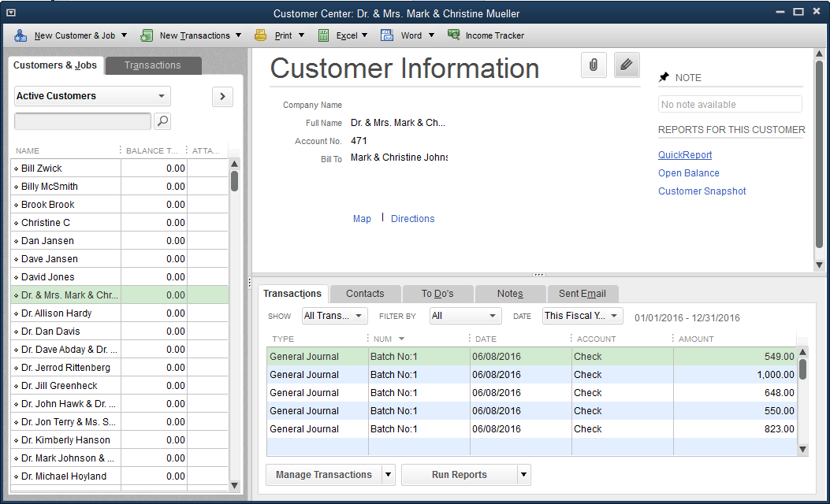Open the Income Tracker
The image size is (830, 504).
coord(452,35)
